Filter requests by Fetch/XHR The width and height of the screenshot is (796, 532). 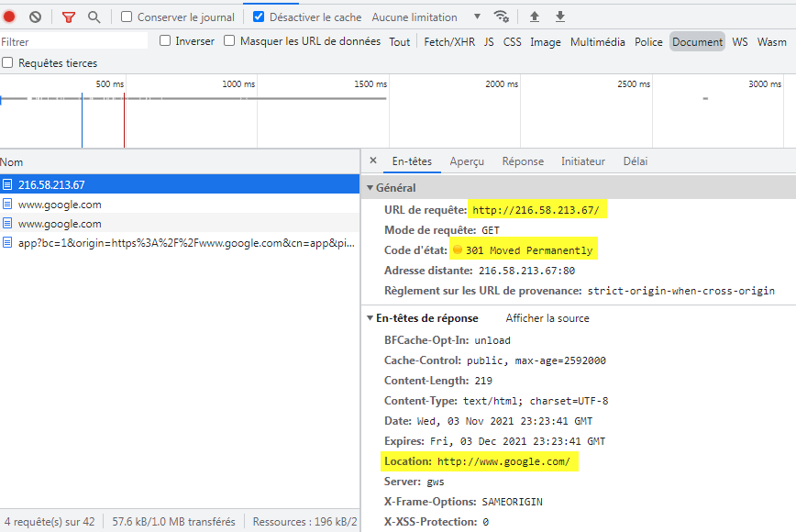click(x=449, y=42)
